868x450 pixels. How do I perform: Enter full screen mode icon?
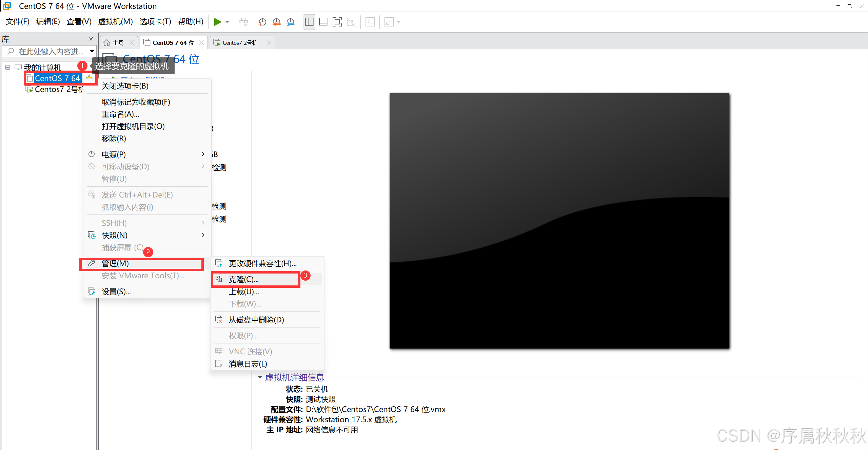pos(337,22)
